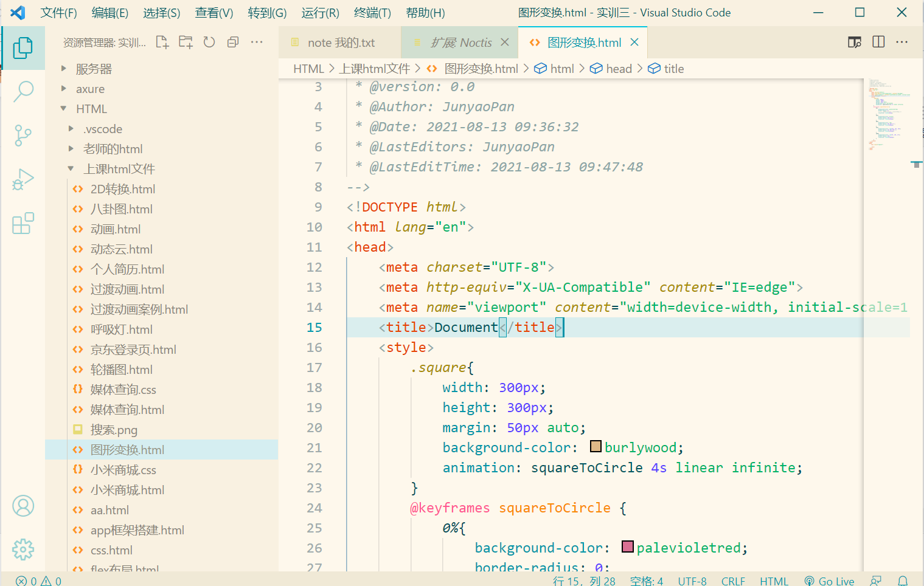The height and width of the screenshot is (586, 924).
Task: Click the New File icon in explorer
Action: pyautogui.click(x=162, y=42)
